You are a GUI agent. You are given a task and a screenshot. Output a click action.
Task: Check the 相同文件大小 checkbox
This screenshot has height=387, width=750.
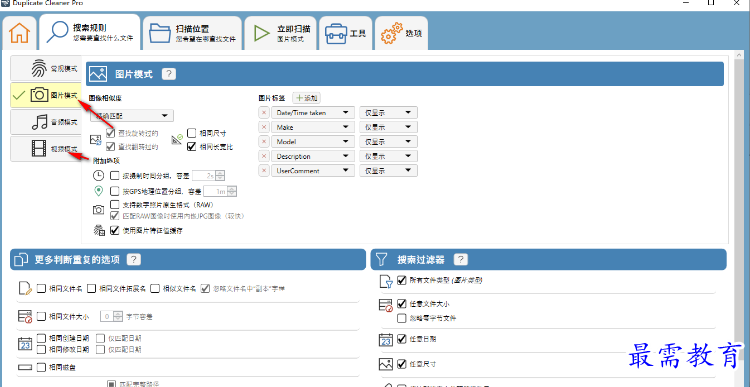click(42, 316)
